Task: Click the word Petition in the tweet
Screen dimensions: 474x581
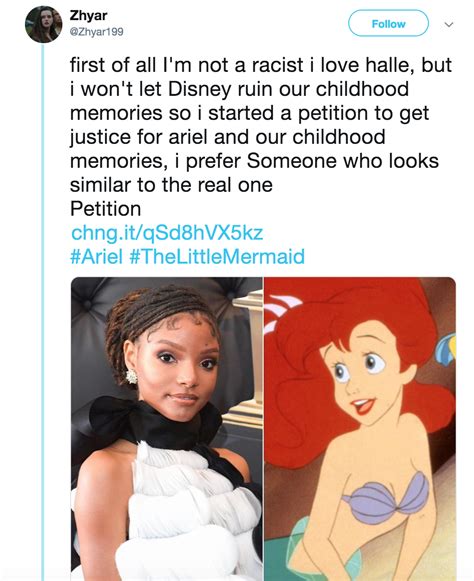Action: pyautogui.click(x=106, y=209)
